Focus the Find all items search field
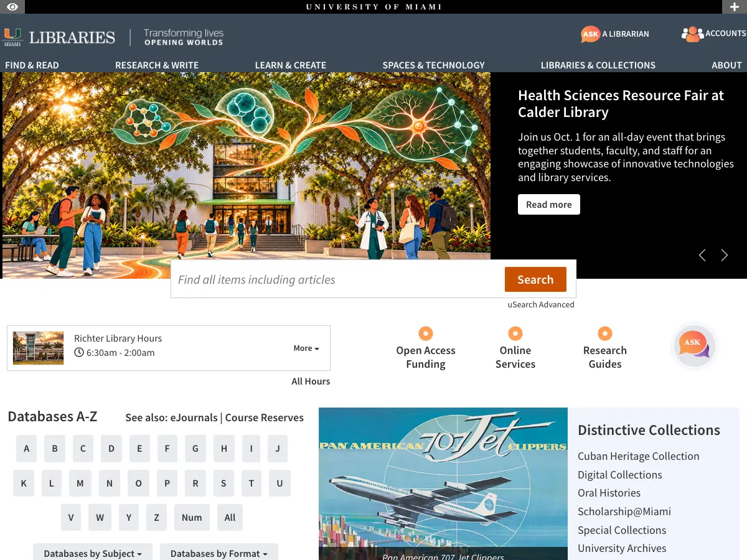The height and width of the screenshot is (560, 747). (338, 279)
